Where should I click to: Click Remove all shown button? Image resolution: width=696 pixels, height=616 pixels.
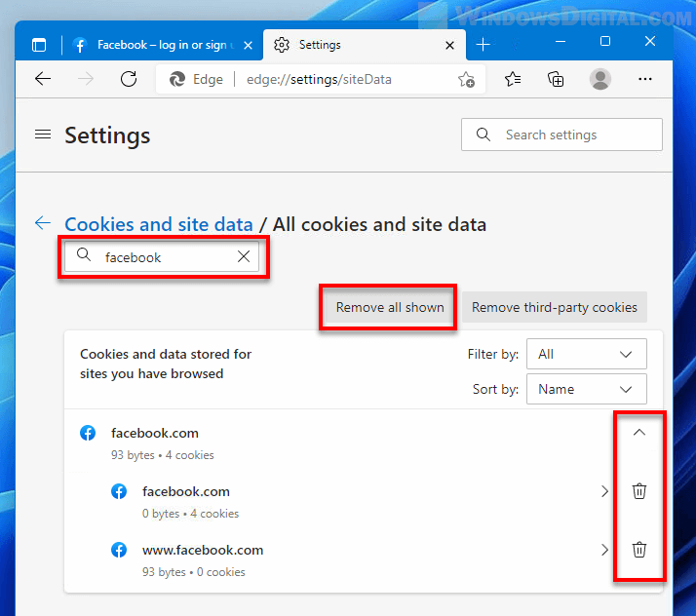[390, 307]
